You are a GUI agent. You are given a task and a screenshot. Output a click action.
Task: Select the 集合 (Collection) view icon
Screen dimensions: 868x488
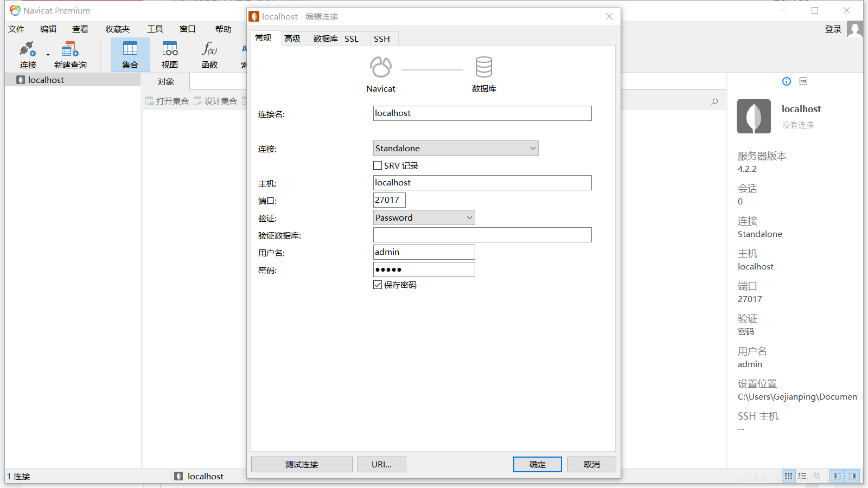[x=130, y=54]
